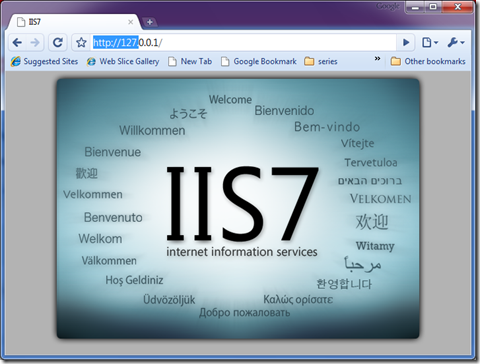
Task: Open the Web Slice Gallery bookmark
Action: [x=123, y=61]
